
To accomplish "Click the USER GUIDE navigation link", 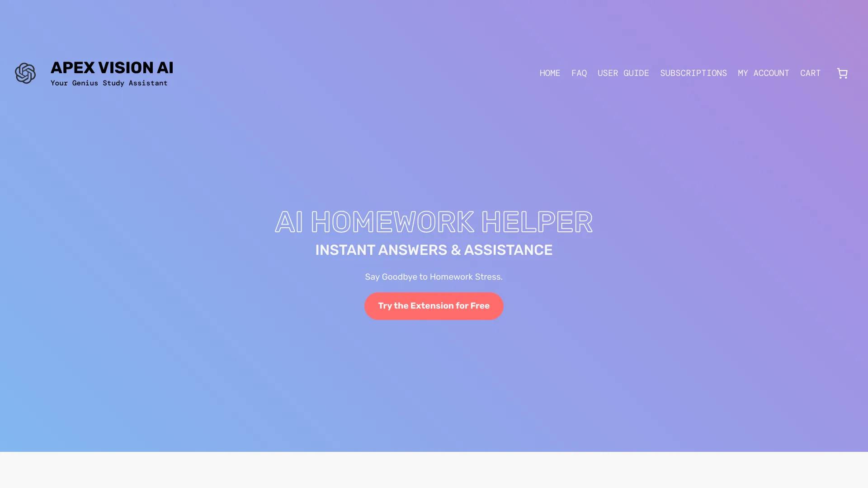I will [623, 73].
